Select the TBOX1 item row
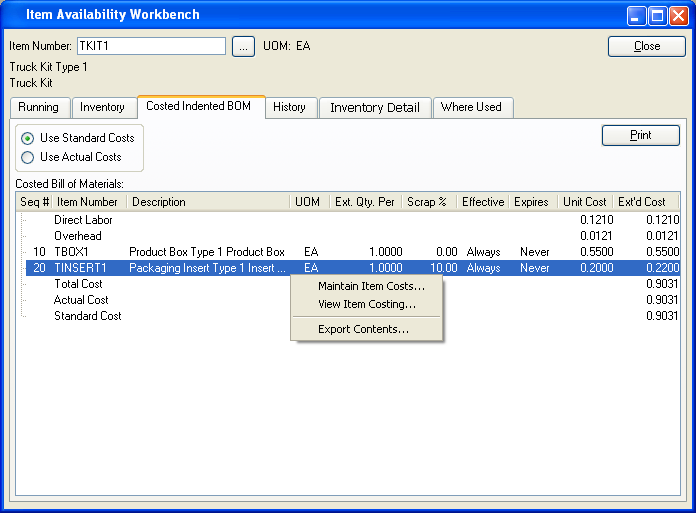Image resolution: width=696 pixels, height=513 pixels. point(353,252)
